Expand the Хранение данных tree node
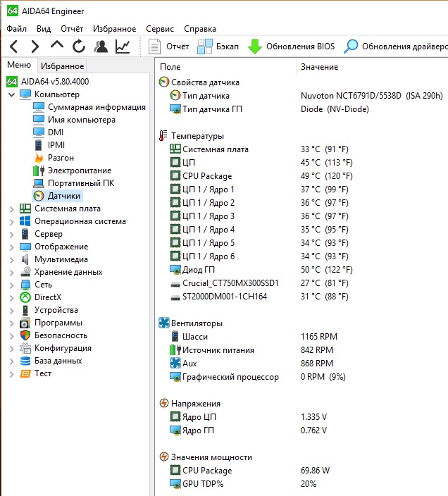Screen dimensions: 448x496 point(12,273)
